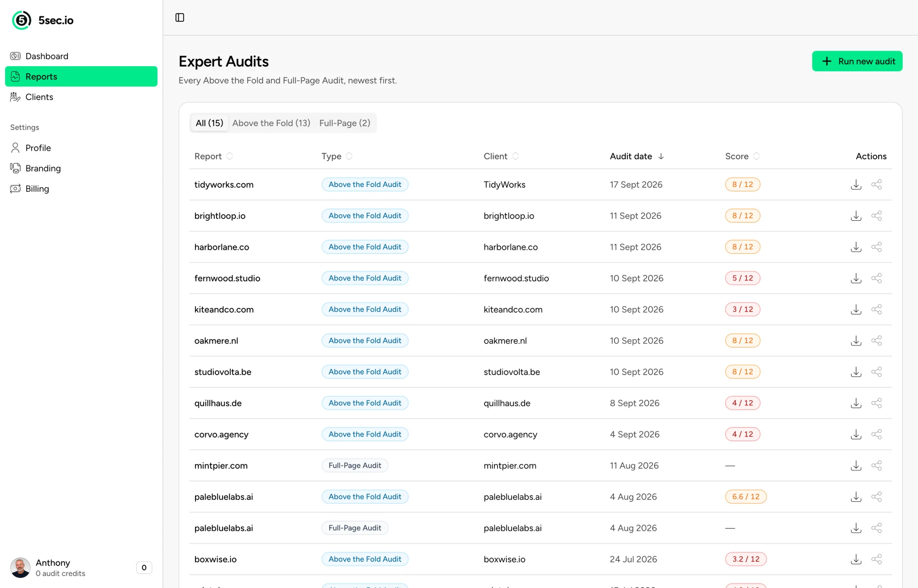
Task: Sort table by Score column
Action: (743, 156)
